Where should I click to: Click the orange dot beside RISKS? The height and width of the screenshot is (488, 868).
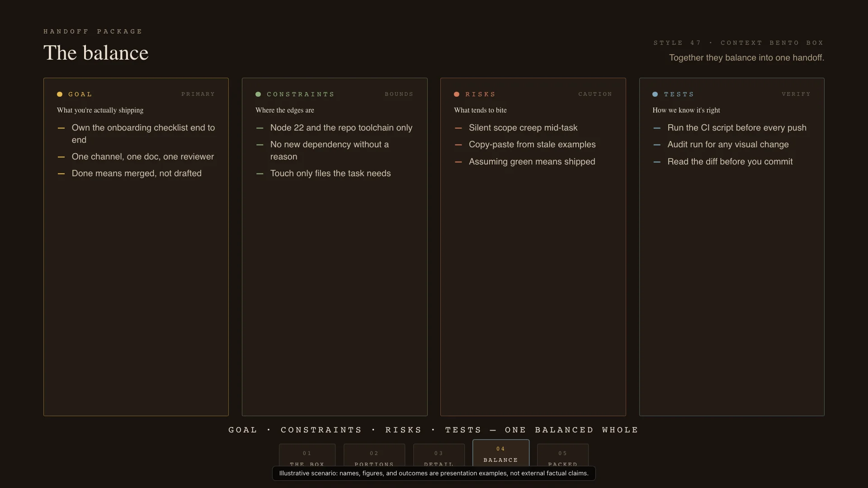[x=457, y=94]
